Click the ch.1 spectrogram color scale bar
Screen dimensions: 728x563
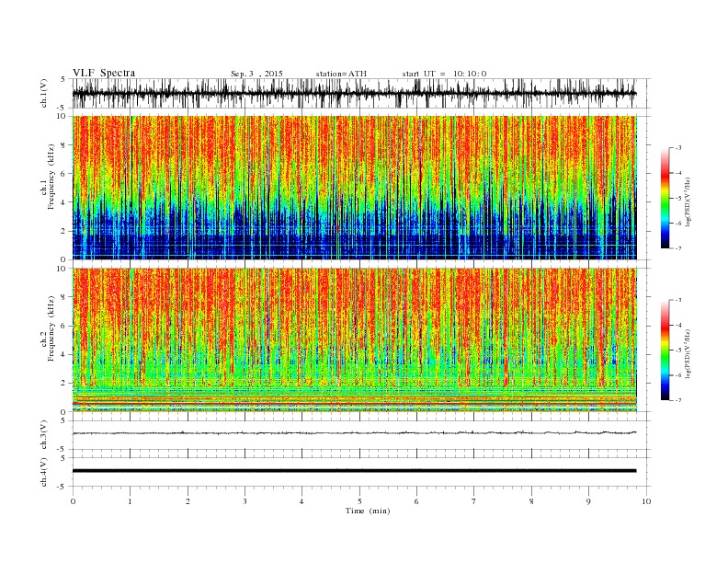[665, 198]
